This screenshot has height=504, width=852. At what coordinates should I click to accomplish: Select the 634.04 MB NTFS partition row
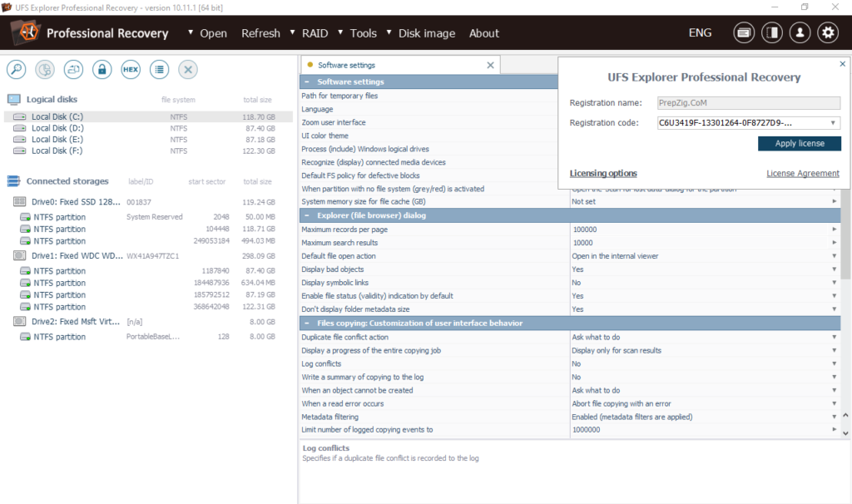pos(148,283)
